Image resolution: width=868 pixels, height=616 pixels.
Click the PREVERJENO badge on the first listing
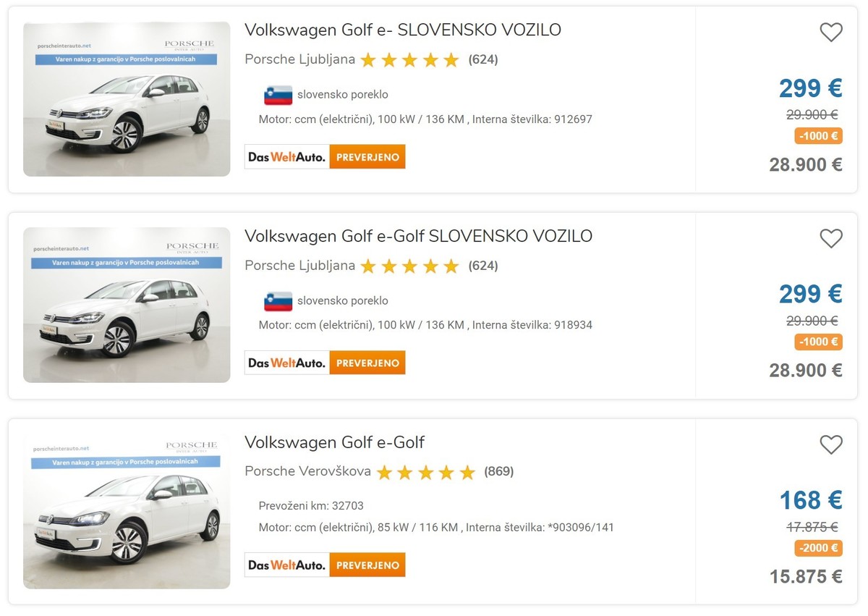click(367, 156)
